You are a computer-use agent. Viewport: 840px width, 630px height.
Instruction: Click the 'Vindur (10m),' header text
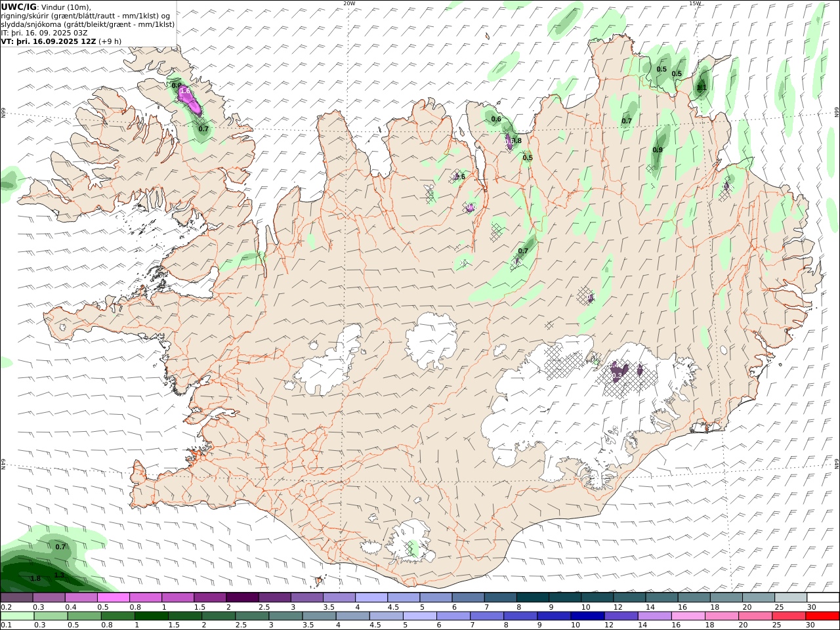click(67, 7)
